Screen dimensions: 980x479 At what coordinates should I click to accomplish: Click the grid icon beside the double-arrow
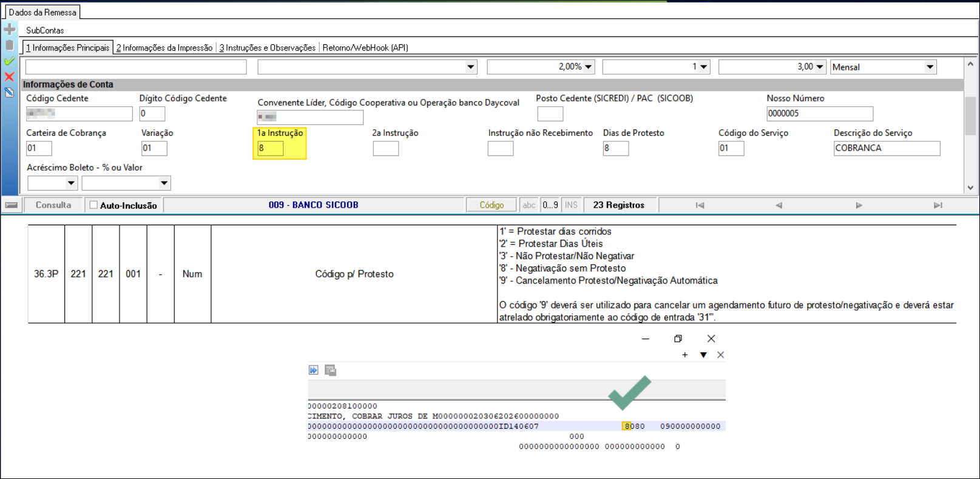(x=330, y=370)
